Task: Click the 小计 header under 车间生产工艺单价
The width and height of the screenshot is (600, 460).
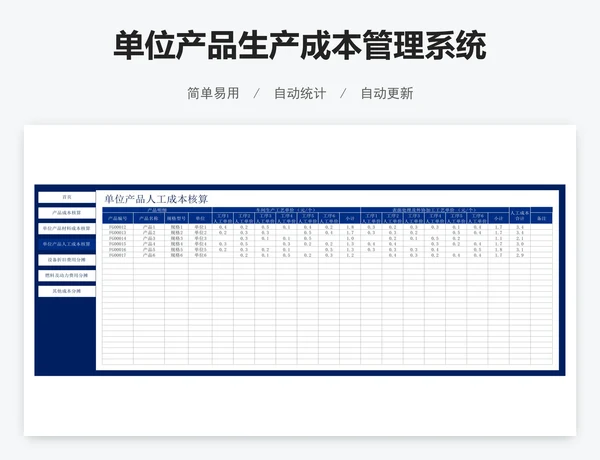Action: pyautogui.click(x=350, y=219)
